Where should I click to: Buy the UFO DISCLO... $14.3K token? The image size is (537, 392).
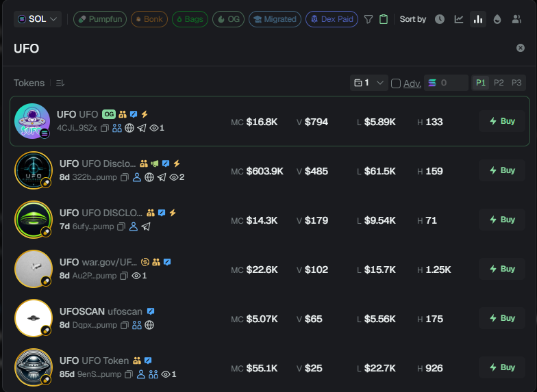point(502,220)
